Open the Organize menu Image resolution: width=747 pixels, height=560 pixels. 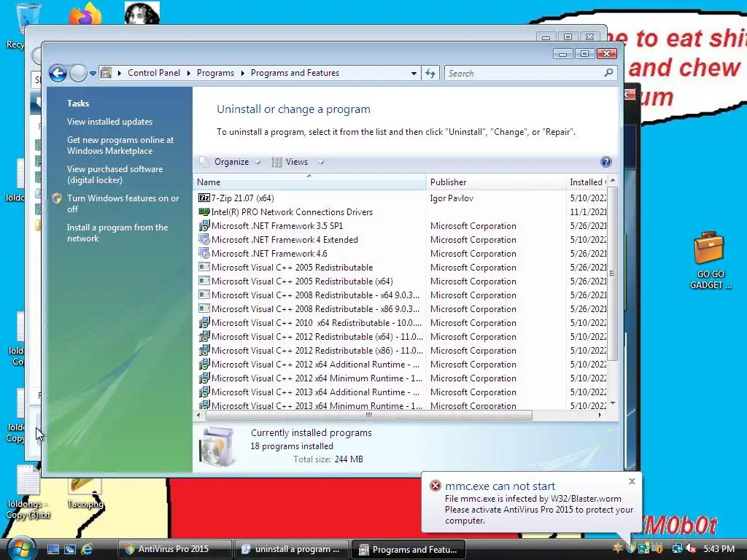(231, 162)
